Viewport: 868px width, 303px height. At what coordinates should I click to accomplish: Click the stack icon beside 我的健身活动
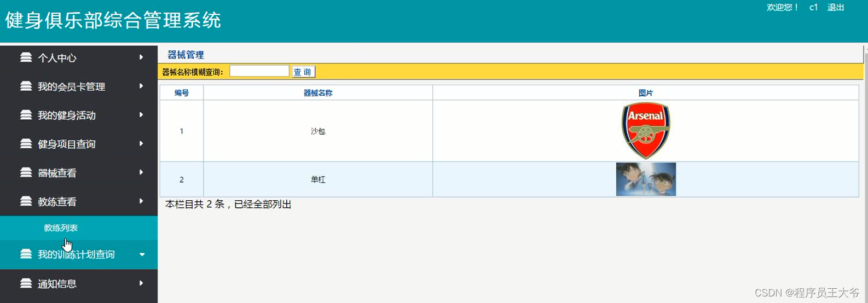(x=26, y=115)
